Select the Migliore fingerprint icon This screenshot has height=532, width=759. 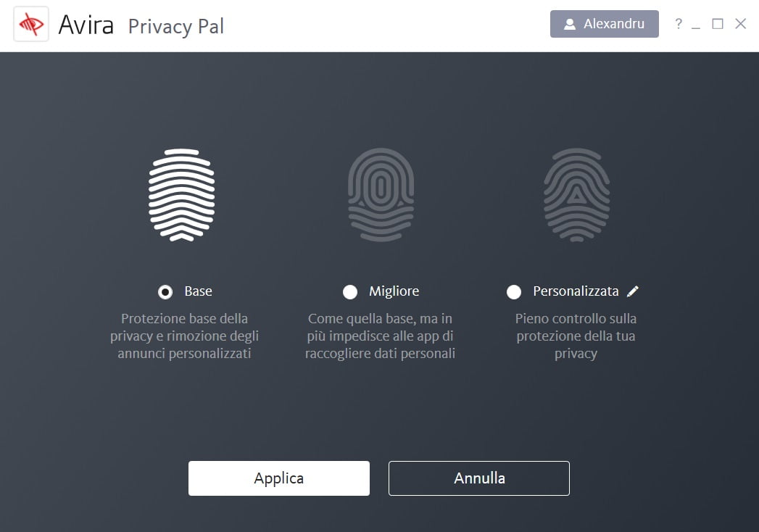click(381, 195)
